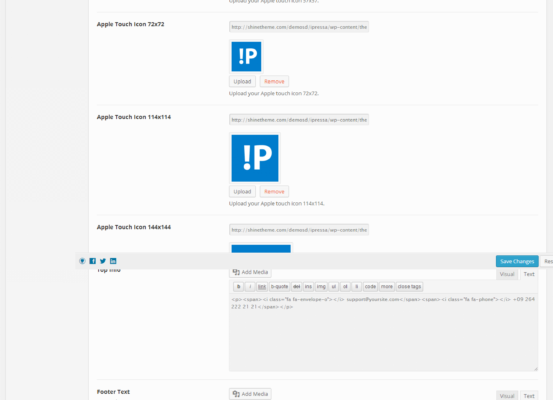This screenshot has width=553, height=400.
Task: Insert image tag using img button
Action: [x=321, y=286]
